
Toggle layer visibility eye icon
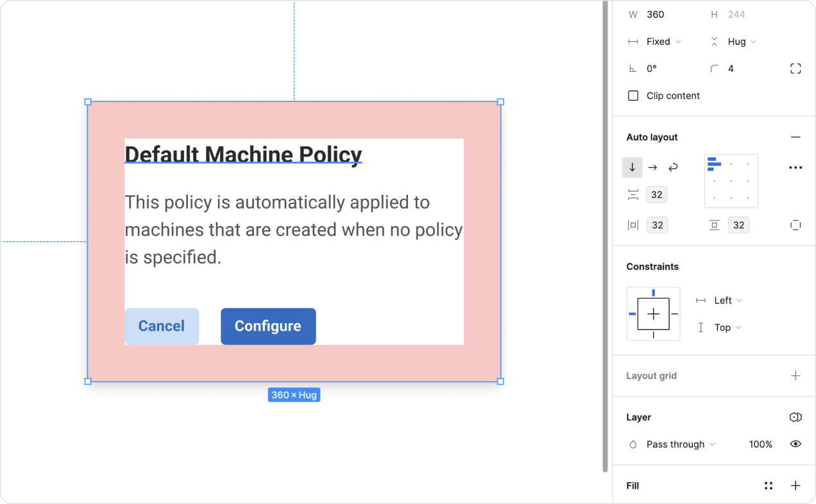pyautogui.click(x=795, y=444)
